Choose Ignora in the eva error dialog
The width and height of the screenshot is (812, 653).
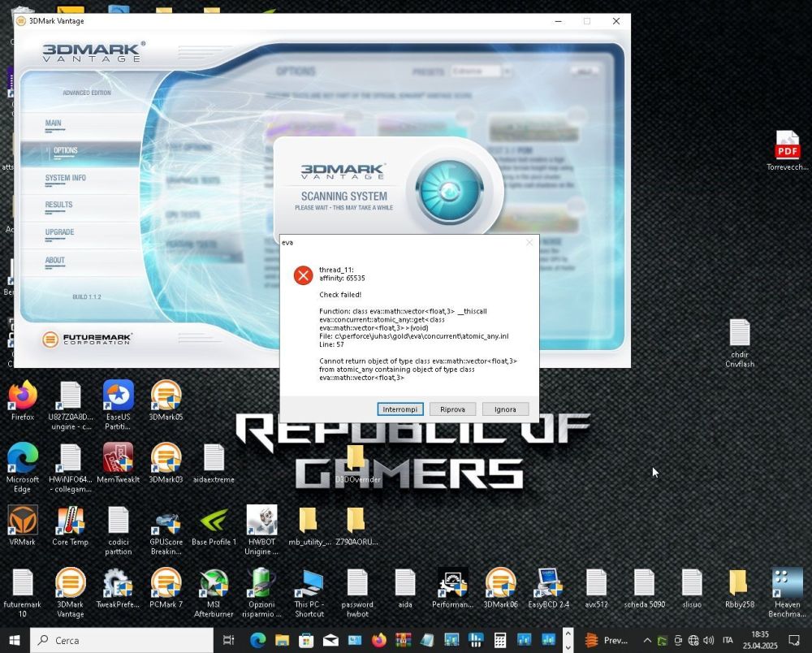[505, 409]
